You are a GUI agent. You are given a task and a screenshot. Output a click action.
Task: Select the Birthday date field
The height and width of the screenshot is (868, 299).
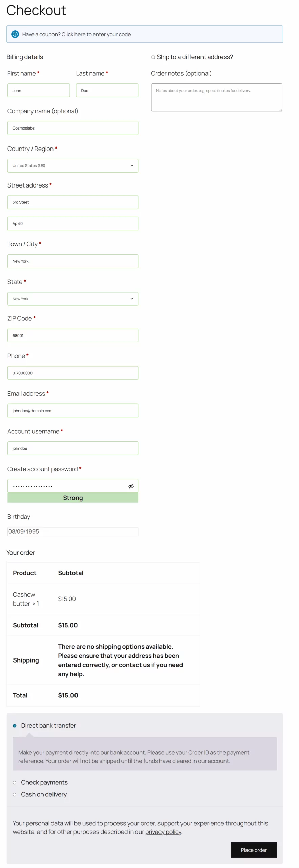(73, 532)
